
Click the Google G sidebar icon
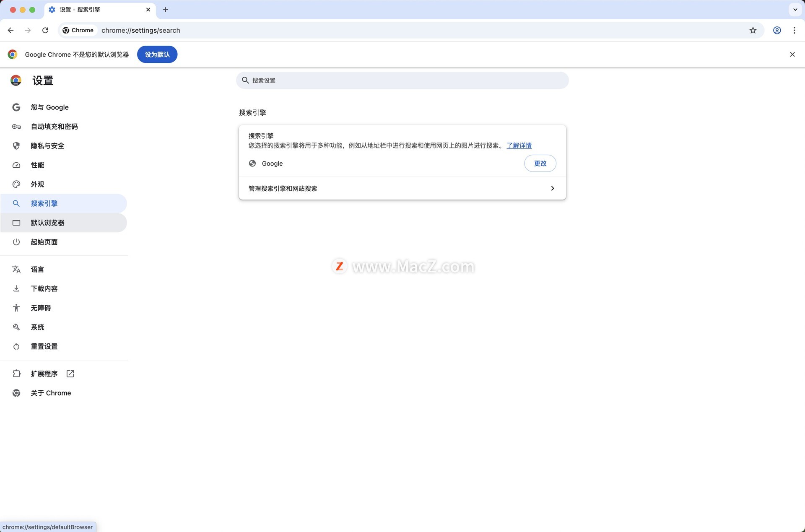(16, 107)
